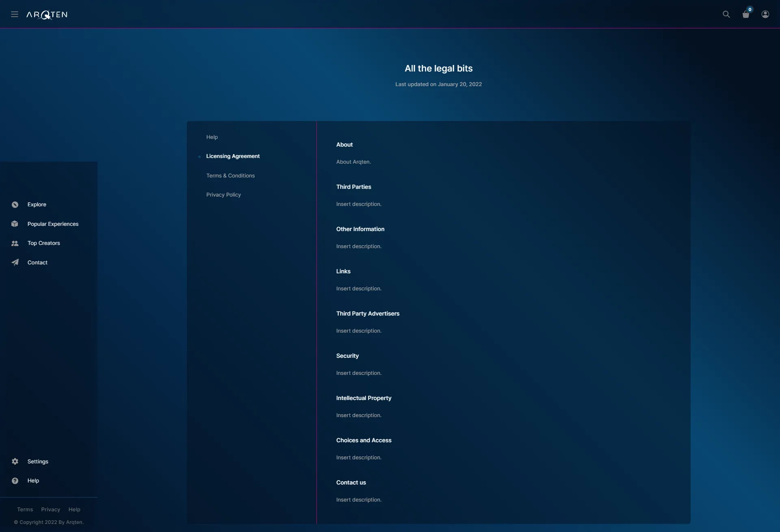The image size is (780, 532).
Task: Click the Contact paper plane icon
Action: (x=15, y=262)
